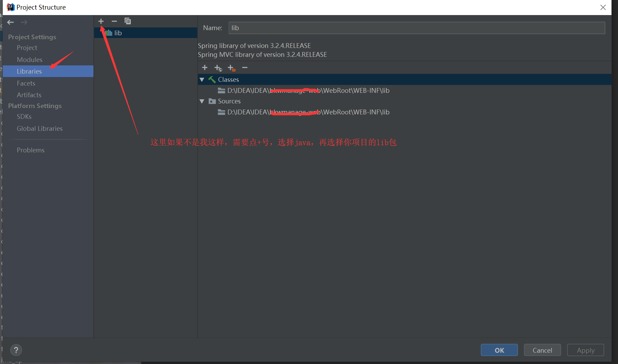Screen dimensions: 618x364
Task: Click the lib library bar-chart icon
Action: click(109, 33)
